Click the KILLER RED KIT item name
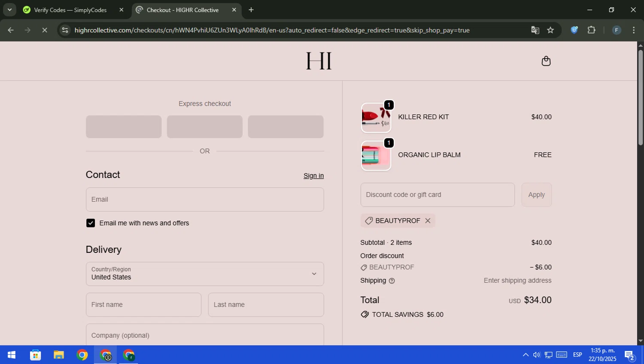 point(423,117)
